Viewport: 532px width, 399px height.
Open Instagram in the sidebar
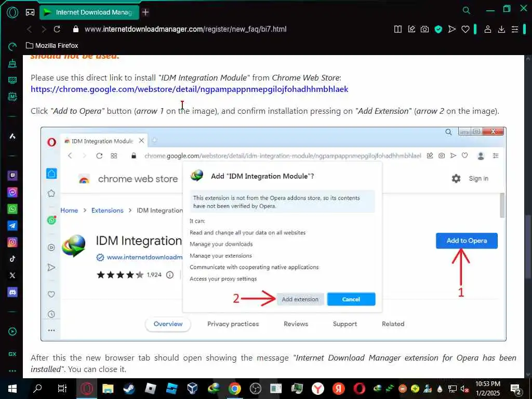coord(12,242)
